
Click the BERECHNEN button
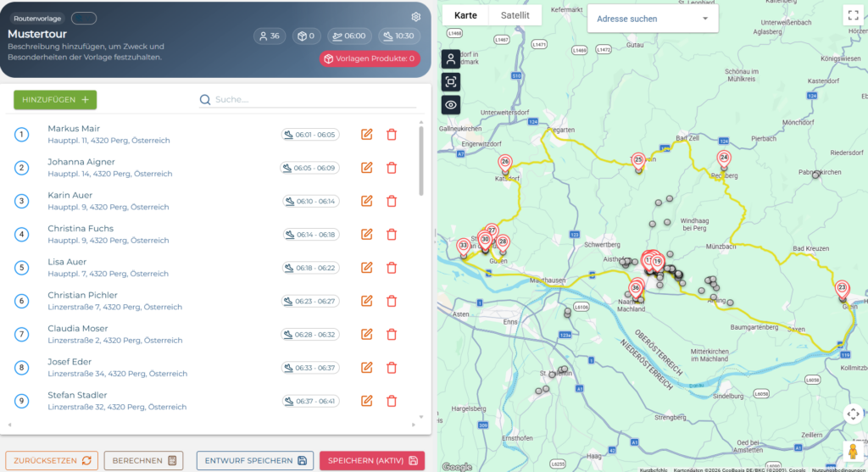click(144, 460)
